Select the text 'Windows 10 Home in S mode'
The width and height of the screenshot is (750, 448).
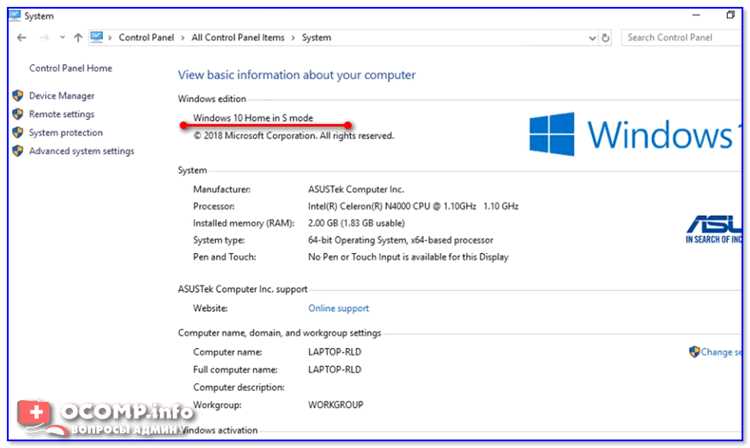pyautogui.click(x=253, y=118)
